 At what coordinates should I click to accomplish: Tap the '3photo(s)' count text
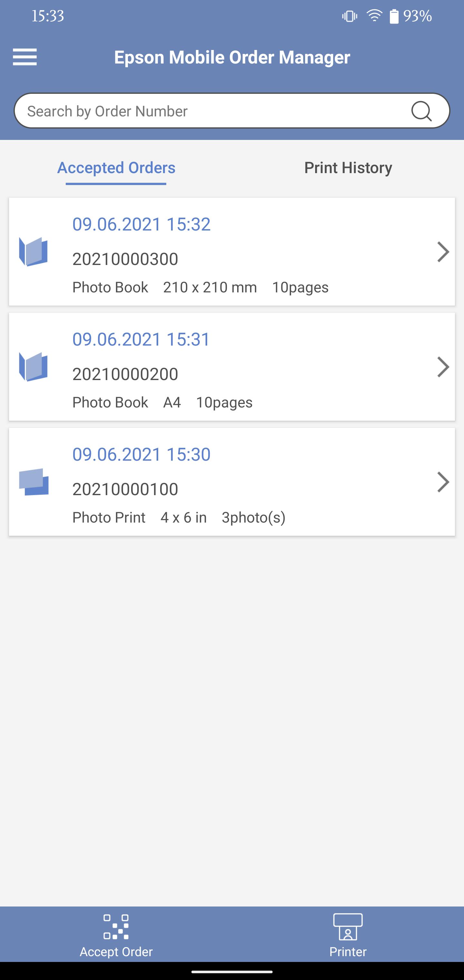click(x=253, y=518)
